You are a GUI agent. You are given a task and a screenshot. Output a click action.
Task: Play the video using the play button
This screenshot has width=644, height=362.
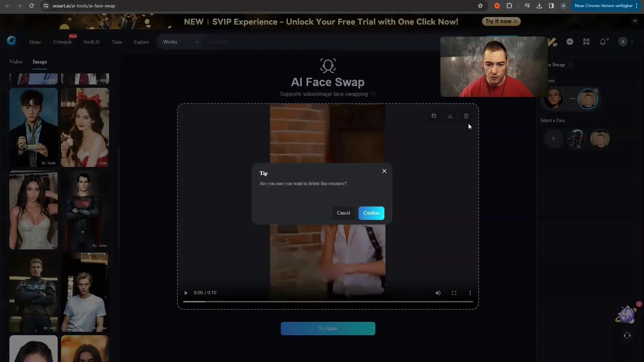tap(186, 292)
